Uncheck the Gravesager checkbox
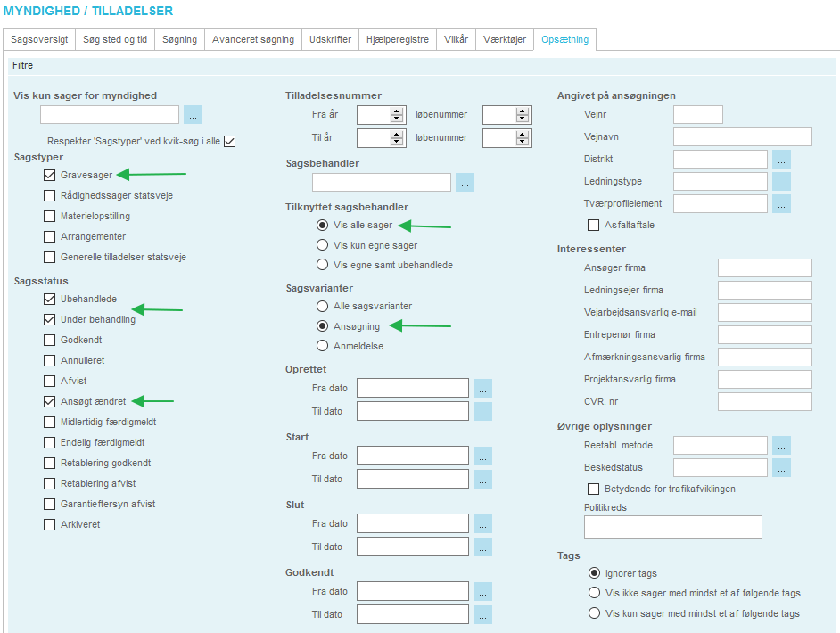The height and width of the screenshot is (633, 840). tap(50, 175)
